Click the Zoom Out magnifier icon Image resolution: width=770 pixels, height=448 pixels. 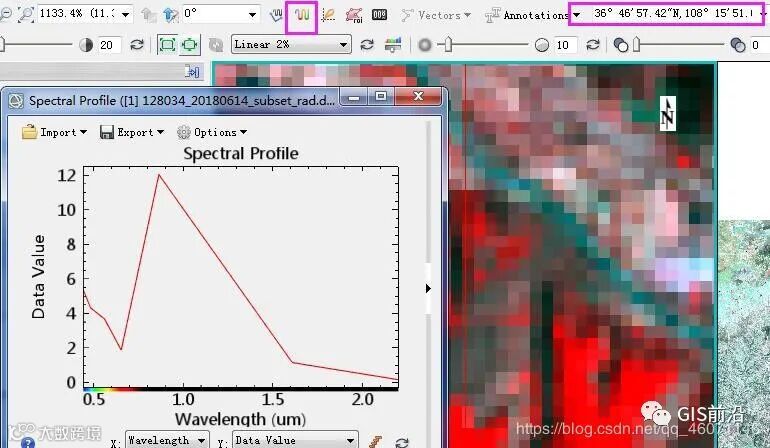5,14
